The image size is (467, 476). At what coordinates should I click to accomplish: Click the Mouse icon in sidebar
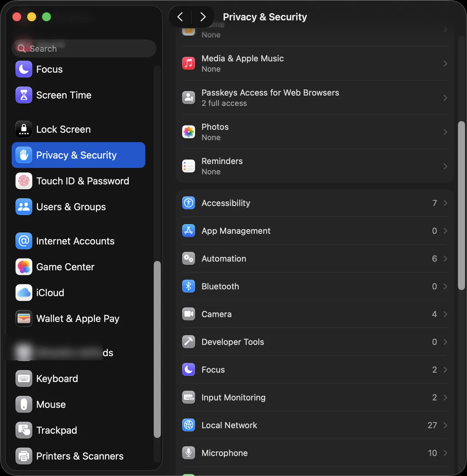pos(24,405)
